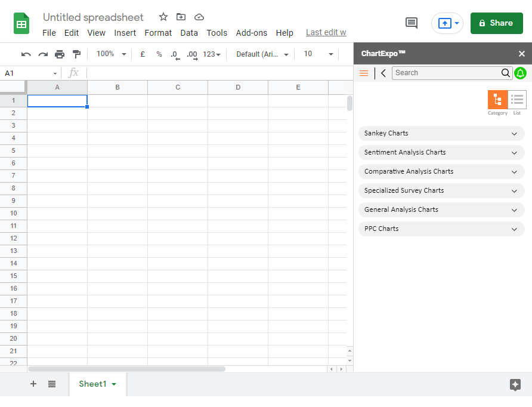Image resolution: width=532 pixels, height=407 pixels.
Task: Click the undo arrow icon
Action: (26, 54)
